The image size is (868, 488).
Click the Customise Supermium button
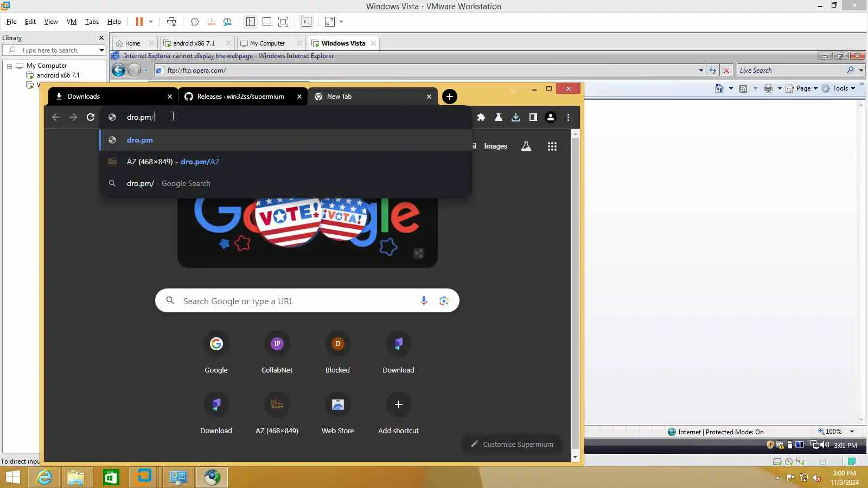(512, 444)
